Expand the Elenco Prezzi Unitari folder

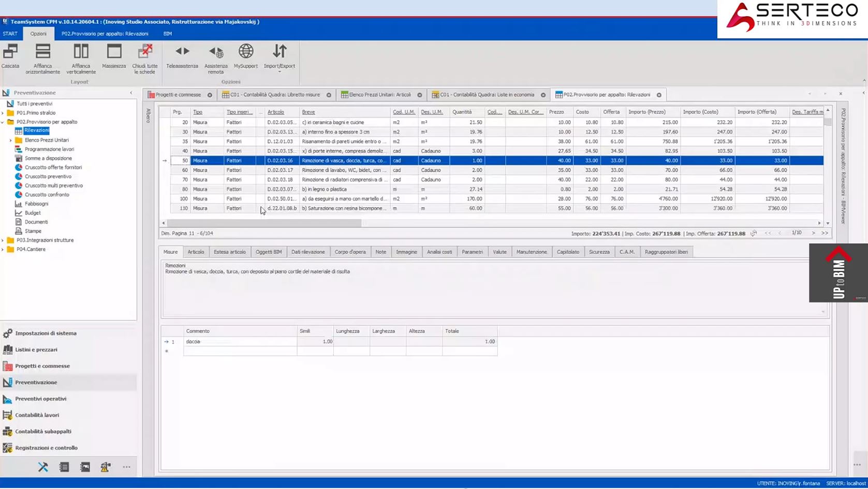(x=11, y=140)
